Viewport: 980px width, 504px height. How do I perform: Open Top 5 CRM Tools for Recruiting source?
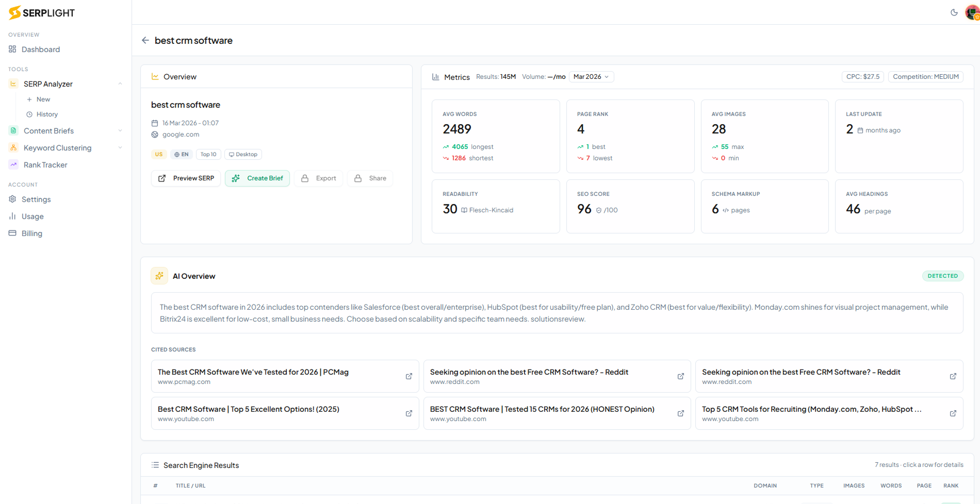829,413
